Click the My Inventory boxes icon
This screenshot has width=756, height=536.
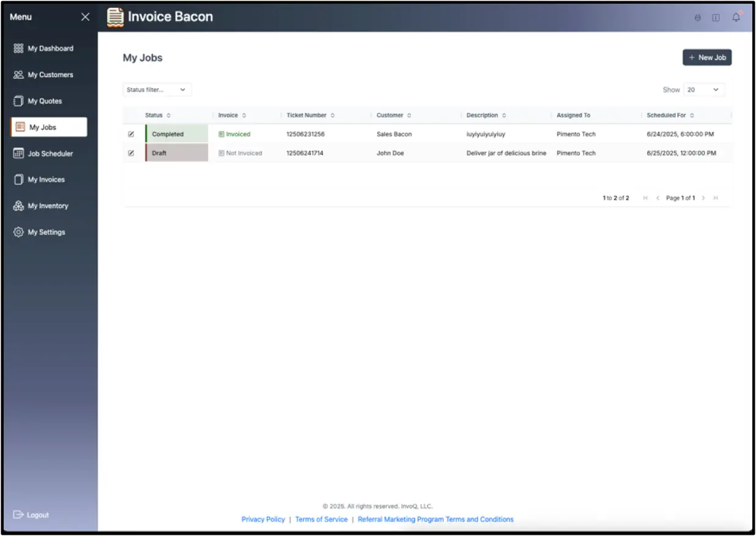coord(18,206)
